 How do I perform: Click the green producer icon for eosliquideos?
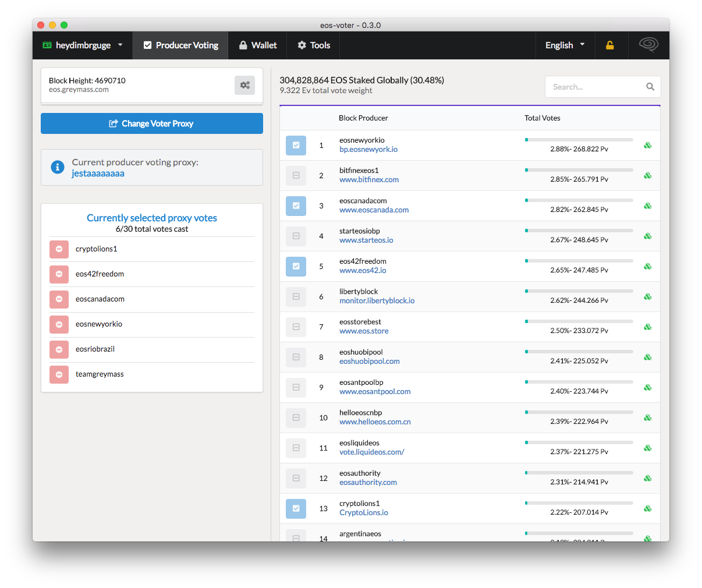pos(647,448)
